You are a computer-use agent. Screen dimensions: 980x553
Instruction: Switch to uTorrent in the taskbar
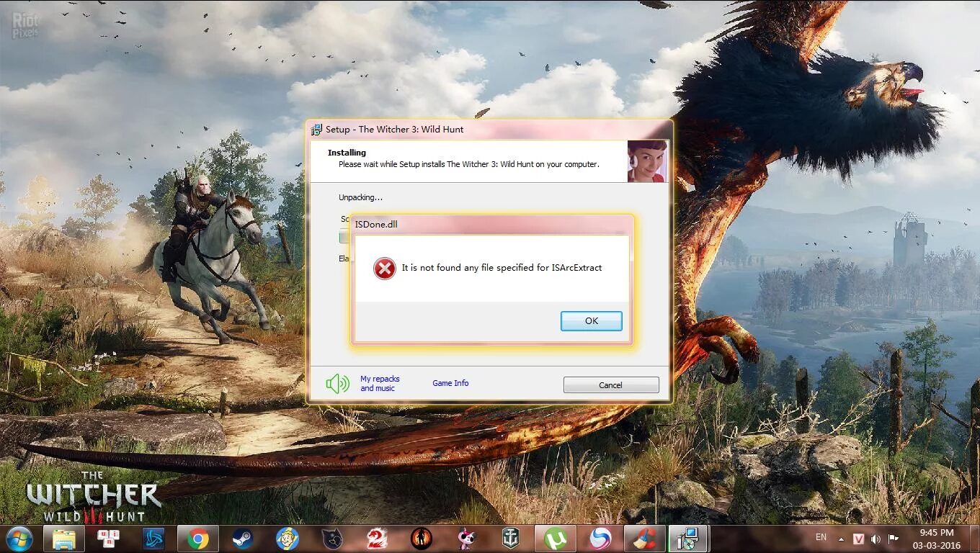[555, 539]
